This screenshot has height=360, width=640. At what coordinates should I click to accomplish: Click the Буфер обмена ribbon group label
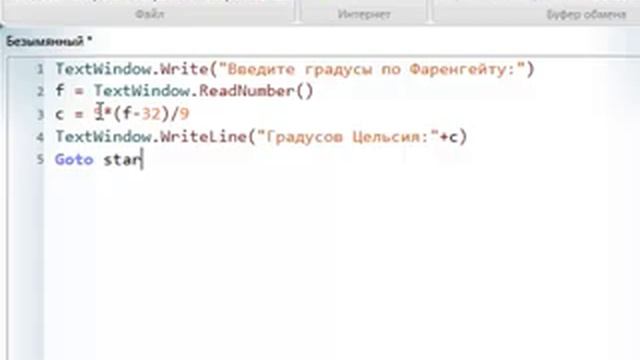point(586,14)
